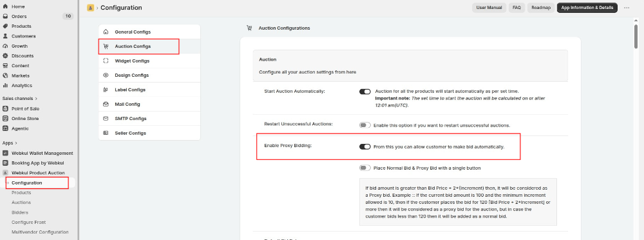This screenshot has height=240, width=644.
Task: Click the Products tag icon
Action: pos(5,26)
